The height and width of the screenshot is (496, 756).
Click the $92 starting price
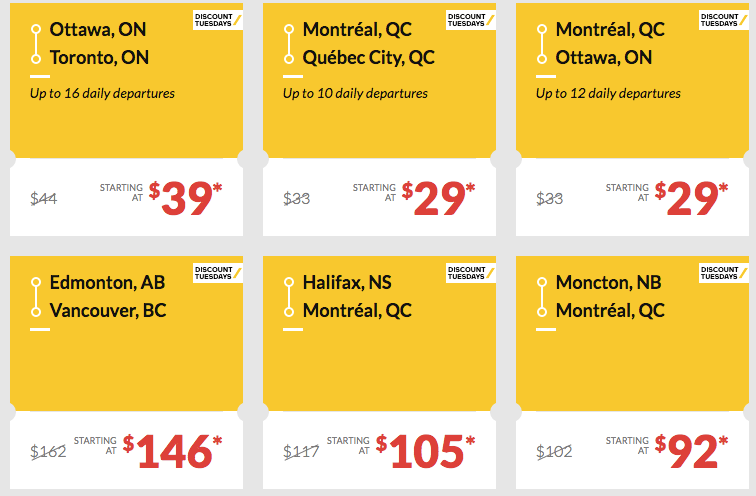click(x=692, y=452)
